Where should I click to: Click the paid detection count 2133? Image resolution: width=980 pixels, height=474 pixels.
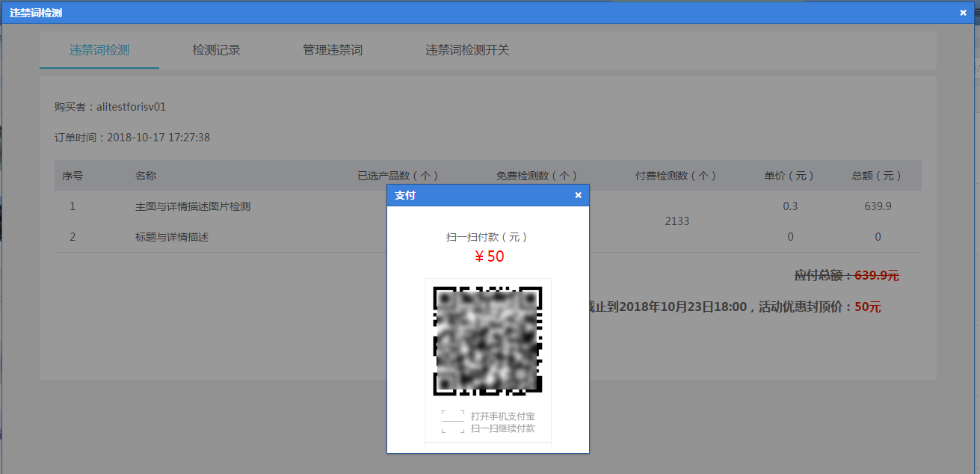coord(677,221)
